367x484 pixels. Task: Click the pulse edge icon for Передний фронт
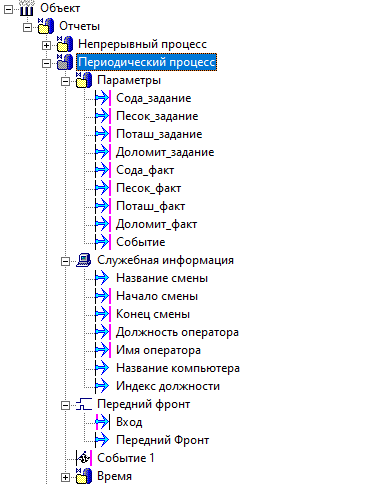pyautogui.click(x=84, y=404)
